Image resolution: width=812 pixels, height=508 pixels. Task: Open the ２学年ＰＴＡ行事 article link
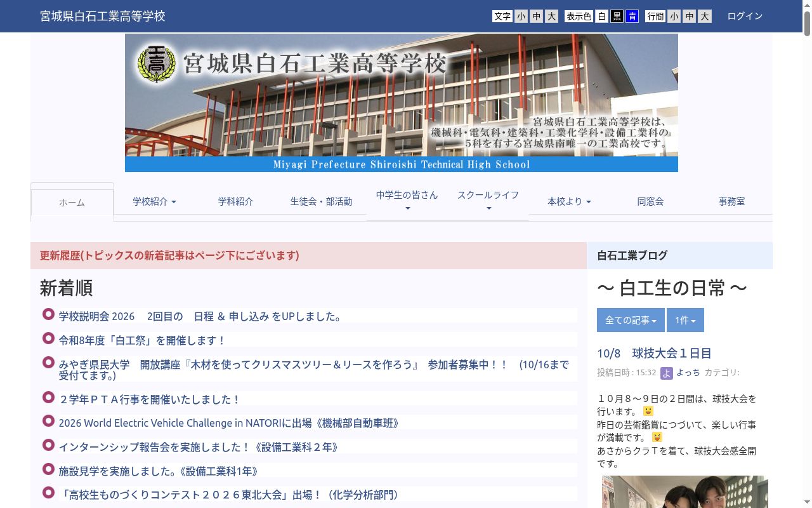point(150,399)
